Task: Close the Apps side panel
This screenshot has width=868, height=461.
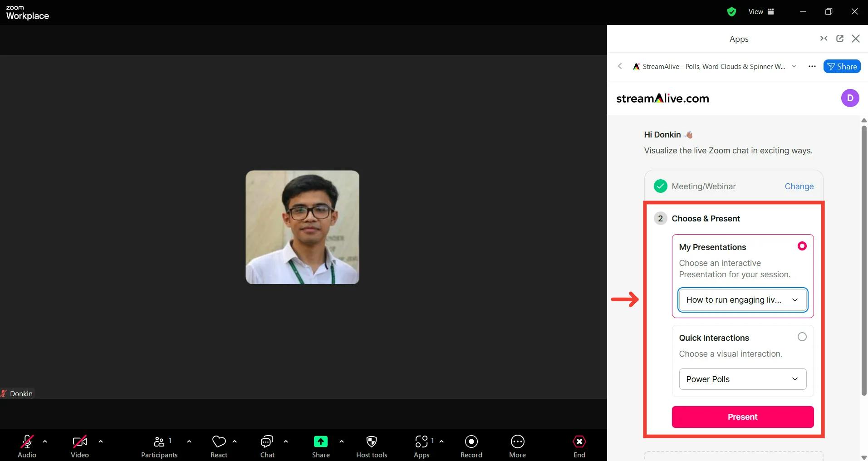Action: 856,39
